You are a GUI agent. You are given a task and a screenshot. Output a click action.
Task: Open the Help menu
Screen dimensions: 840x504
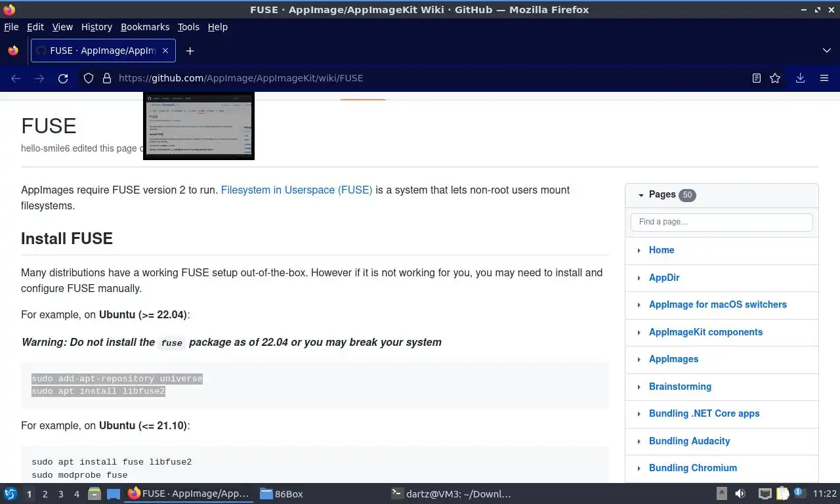click(217, 27)
